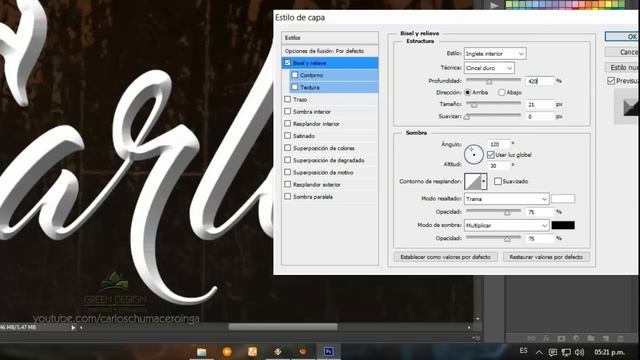Enable Sombra paralela checkbox
This screenshot has width=640, height=360.
287,197
